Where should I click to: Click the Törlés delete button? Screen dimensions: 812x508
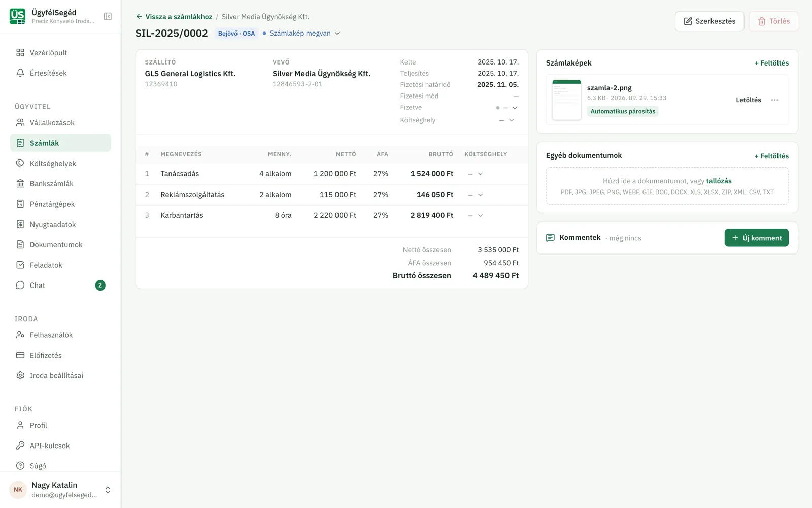[x=773, y=21]
